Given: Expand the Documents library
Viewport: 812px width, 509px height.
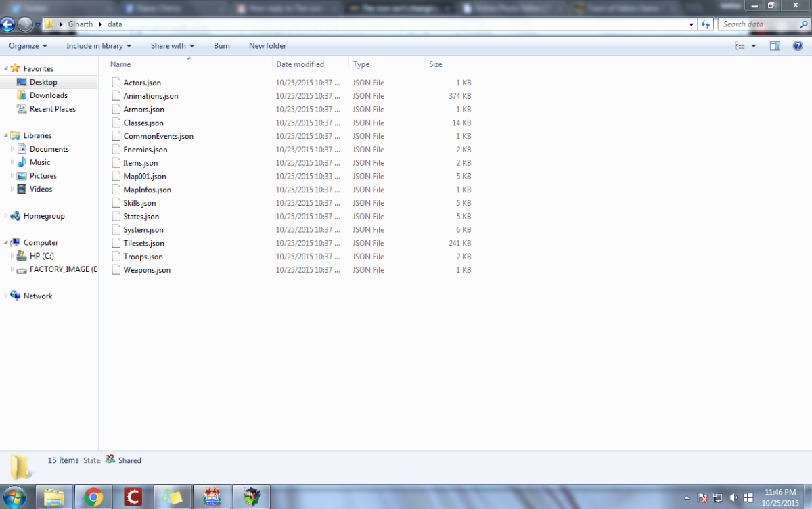Looking at the screenshot, I should 12,149.
